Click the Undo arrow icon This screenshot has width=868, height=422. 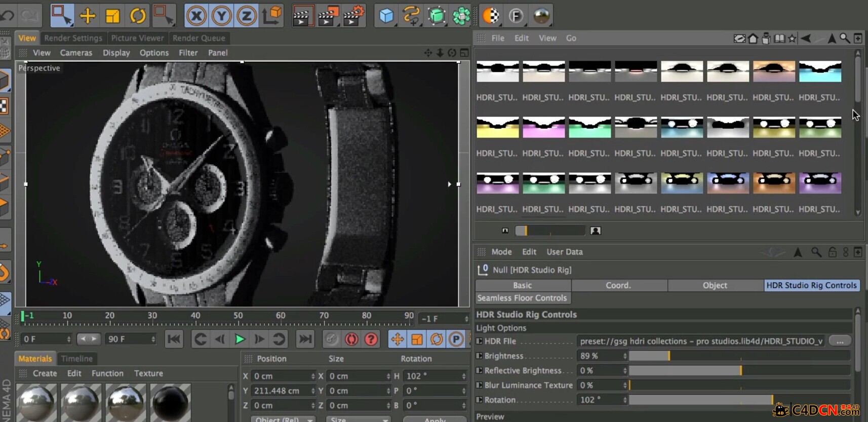coord(8,16)
